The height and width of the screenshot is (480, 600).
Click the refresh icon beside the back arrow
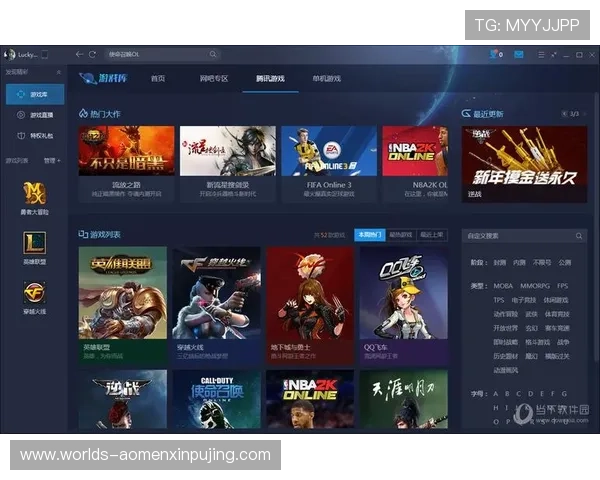coord(93,54)
